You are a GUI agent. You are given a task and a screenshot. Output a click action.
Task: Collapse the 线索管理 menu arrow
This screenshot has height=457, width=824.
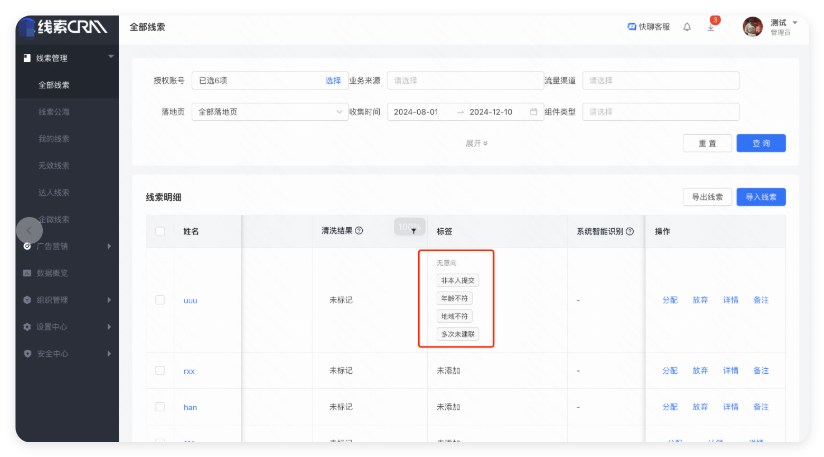(x=111, y=57)
